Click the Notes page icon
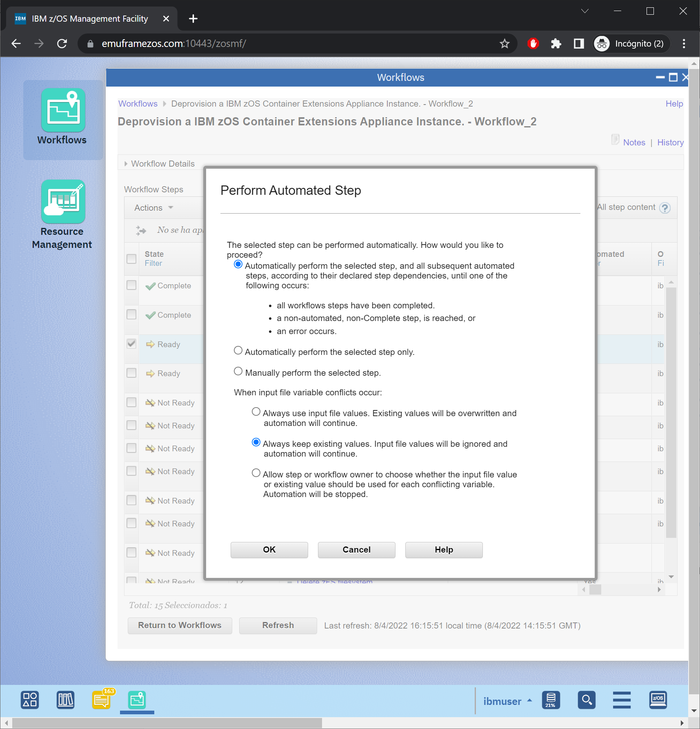The height and width of the screenshot is (729, 700). pyautogui.click(x=615, y=140)
